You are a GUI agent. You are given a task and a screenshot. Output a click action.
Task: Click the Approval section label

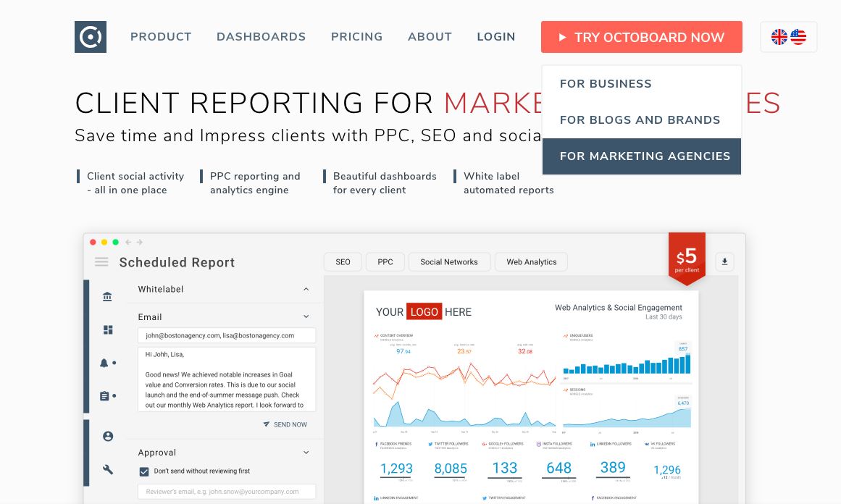pyautogui.click(x=156, y=453)
